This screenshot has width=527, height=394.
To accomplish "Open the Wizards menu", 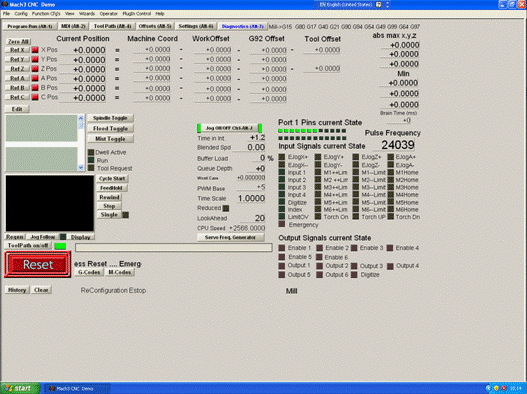I will [87, 14].
